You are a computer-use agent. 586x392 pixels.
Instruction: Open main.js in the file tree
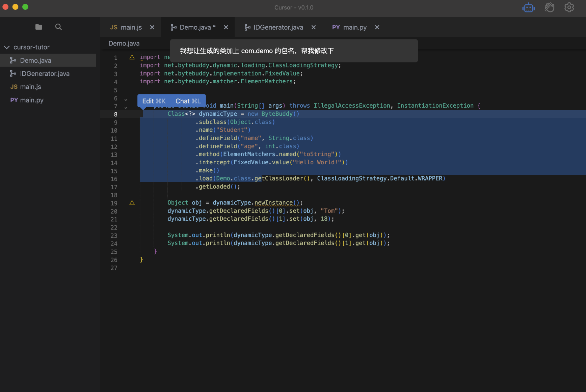tap(48, 87)
